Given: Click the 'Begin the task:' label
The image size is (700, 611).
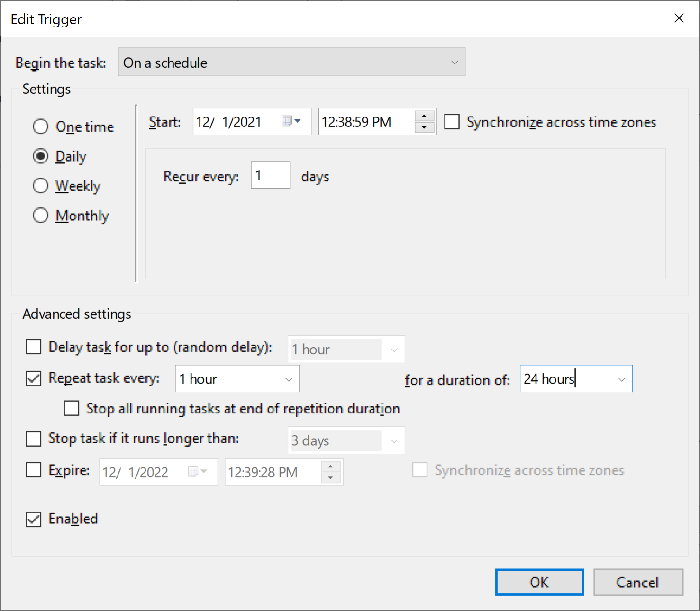Looking at the screenshot, I should pyautogui.click(x=61, y=63).
